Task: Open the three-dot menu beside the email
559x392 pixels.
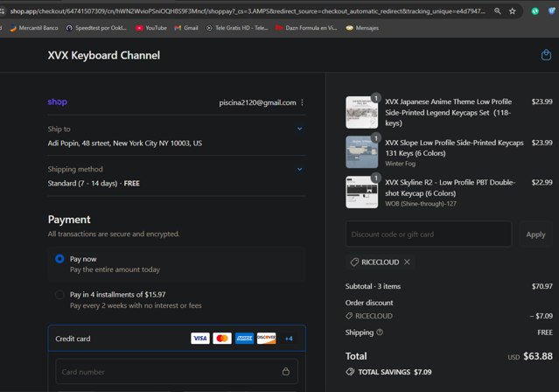Action: click(x=303, y=102)
